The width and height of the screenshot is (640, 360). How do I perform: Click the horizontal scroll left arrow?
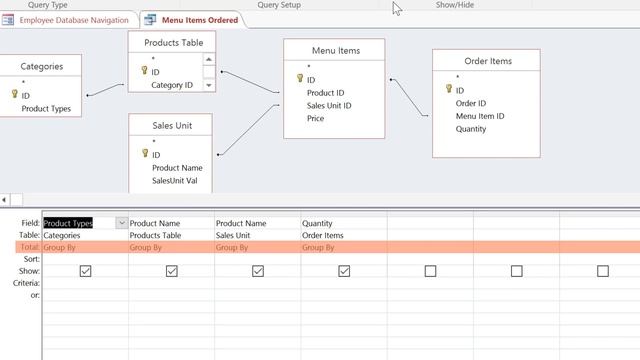[4, 200]
